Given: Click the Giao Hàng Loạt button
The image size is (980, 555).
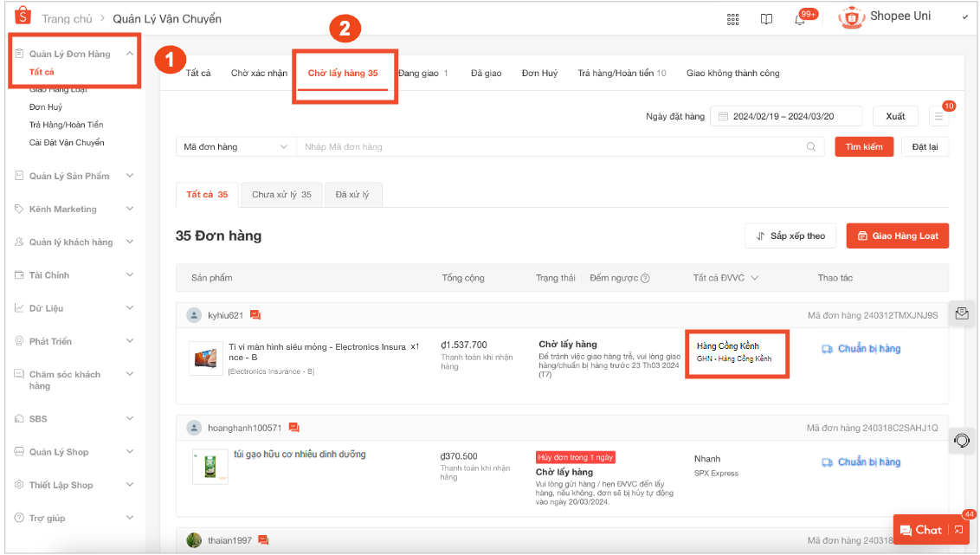Looking at the screenshot, I should pos(897,236).
